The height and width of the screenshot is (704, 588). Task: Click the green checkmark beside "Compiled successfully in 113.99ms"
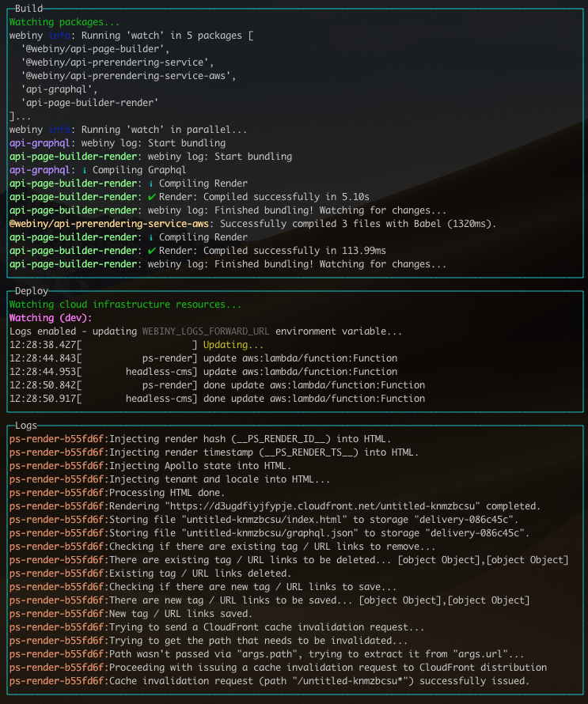click(152, 251)
